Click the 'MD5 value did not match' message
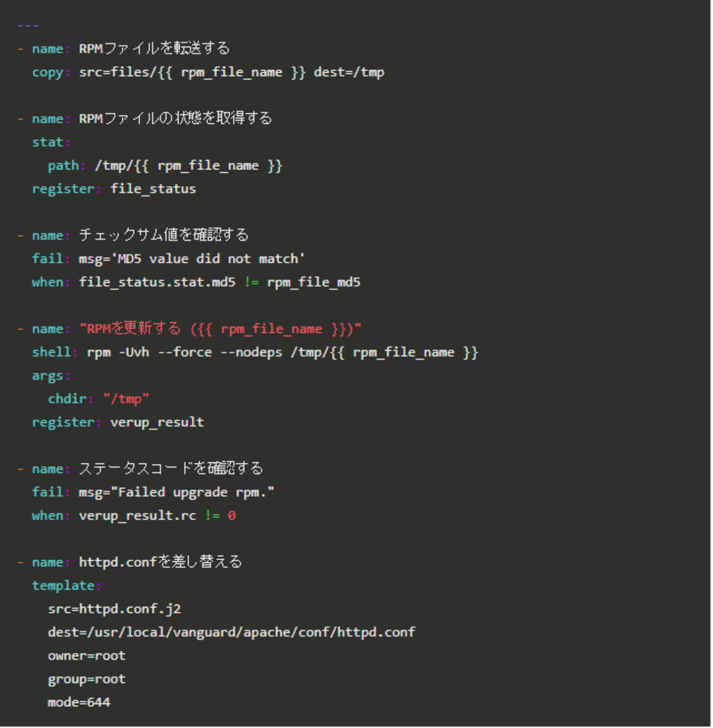713x728 pixels. (x=208, y=259)
